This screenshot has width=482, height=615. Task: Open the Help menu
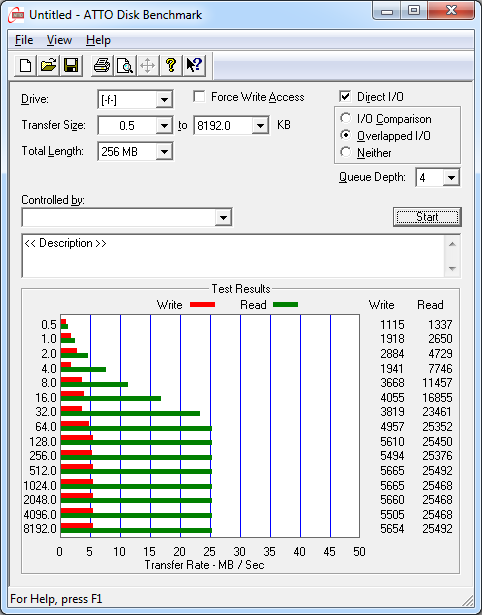[98, 40]
